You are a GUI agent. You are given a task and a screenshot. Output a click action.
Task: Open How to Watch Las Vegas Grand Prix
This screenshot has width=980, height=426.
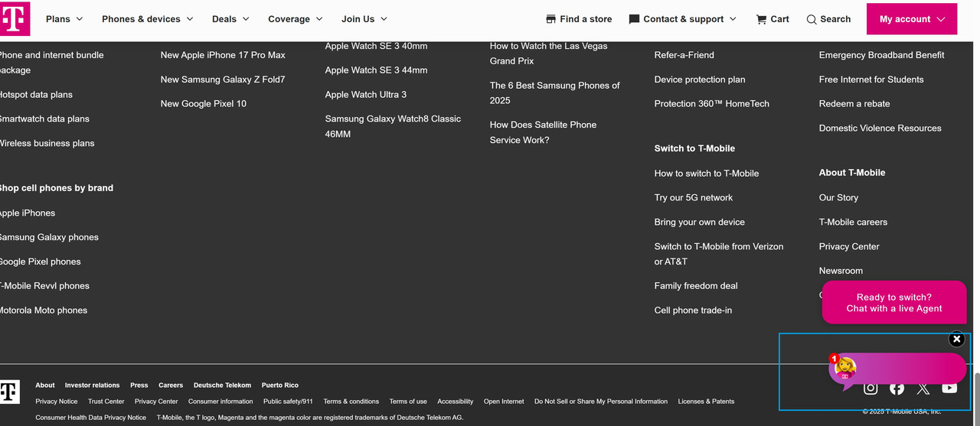pos(548,53)
